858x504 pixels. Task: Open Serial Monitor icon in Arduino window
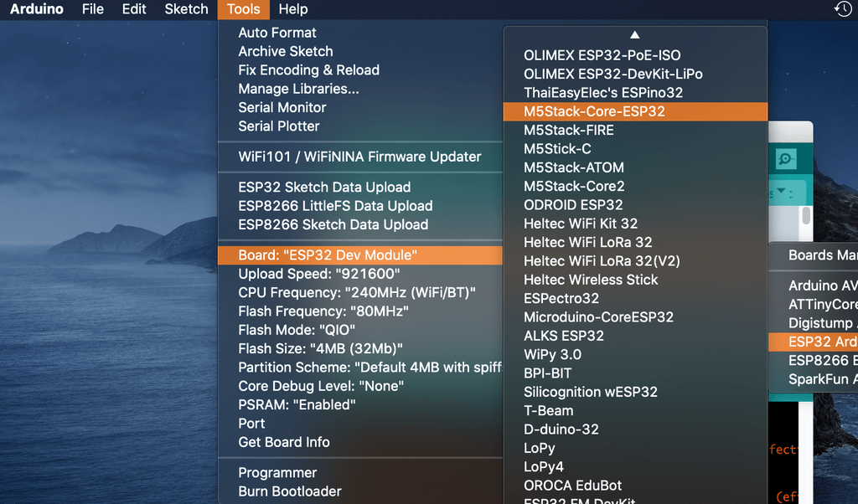click(x=786, y=159)
